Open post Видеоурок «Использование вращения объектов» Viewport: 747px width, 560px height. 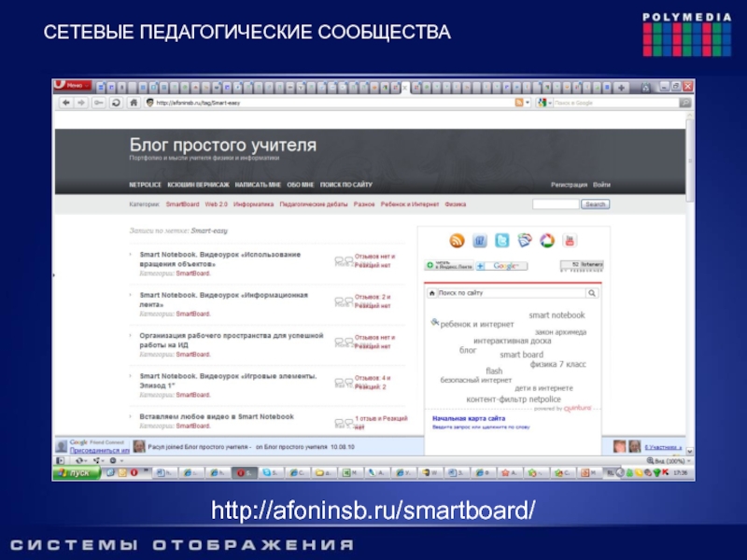220,259
